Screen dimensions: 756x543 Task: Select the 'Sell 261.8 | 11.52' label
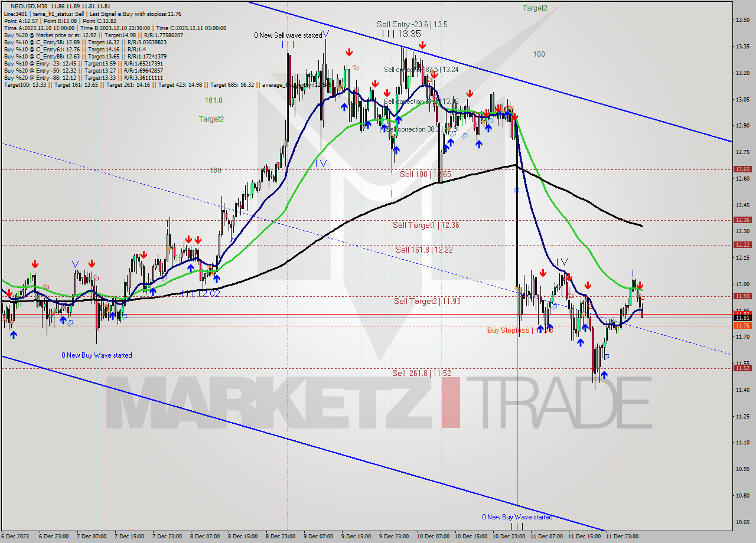(x=422, y=373)
